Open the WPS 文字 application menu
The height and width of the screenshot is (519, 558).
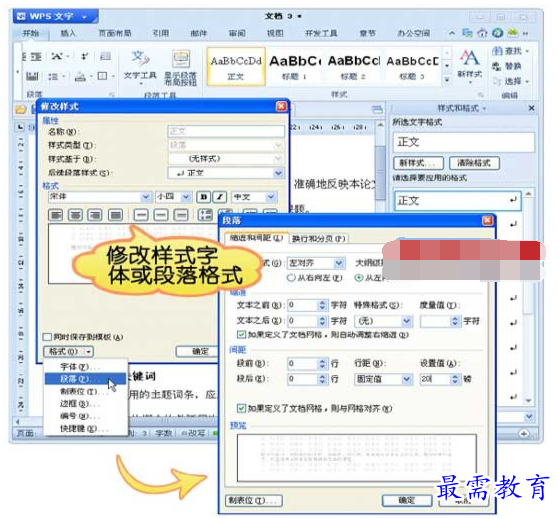[x=56, y=16]
